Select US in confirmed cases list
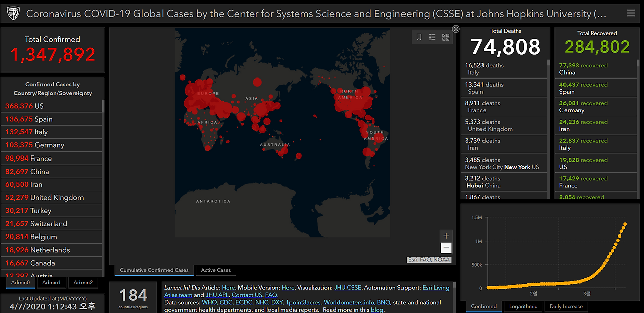 [51, 106]
